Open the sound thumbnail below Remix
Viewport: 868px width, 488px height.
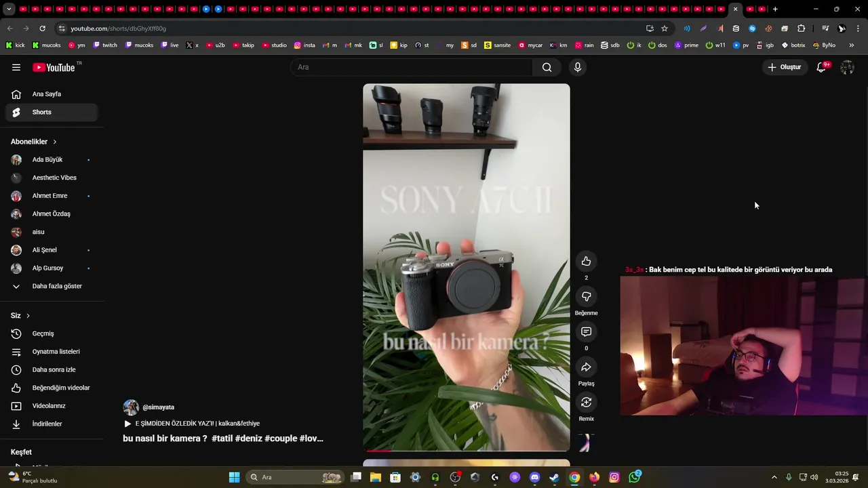coord(585,443)
